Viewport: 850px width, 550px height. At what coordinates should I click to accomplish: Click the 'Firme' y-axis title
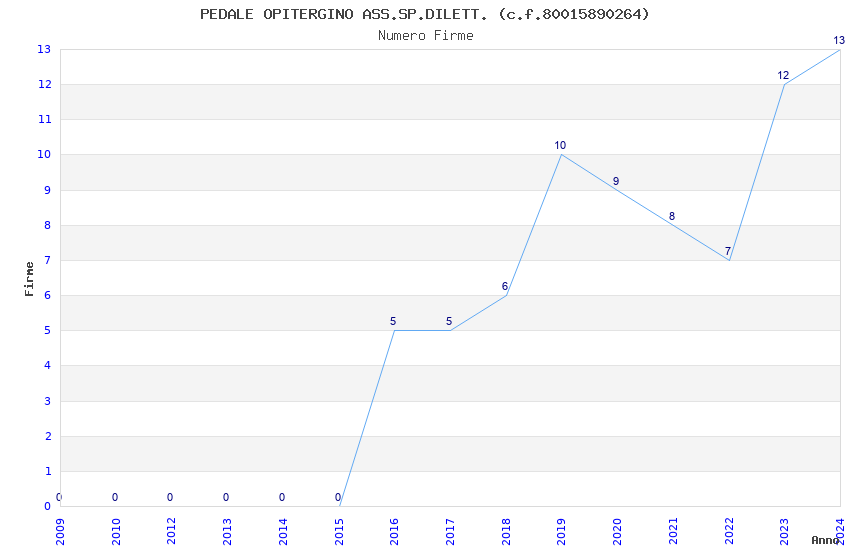[x=30, y=278]
